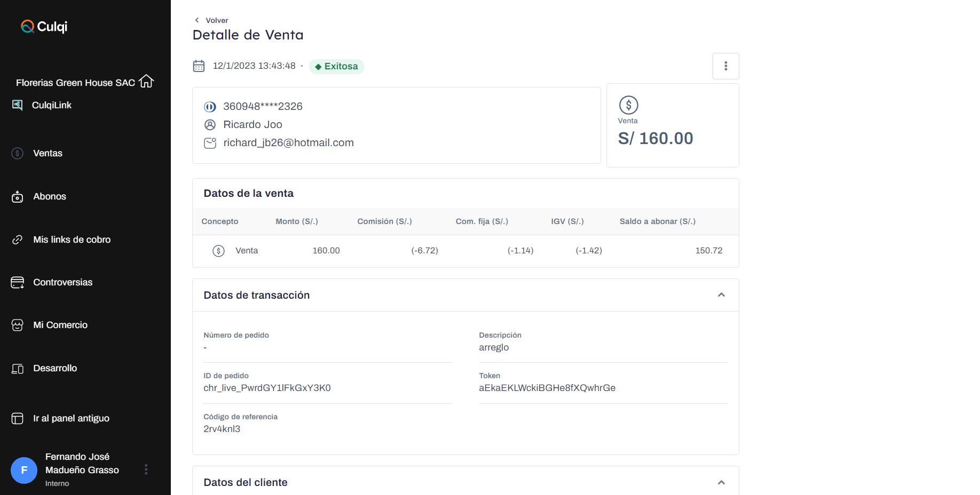Image resolution: width=980 pixels, height=495 pixels.
Task: Open the sale actions three-dot menu
Action: point(725,66)
